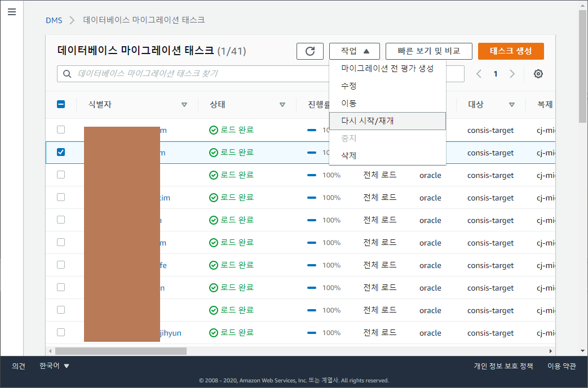This screenshot has width=588, height=388.
Task: Refresh the migration task list
Action: point(310,51)
